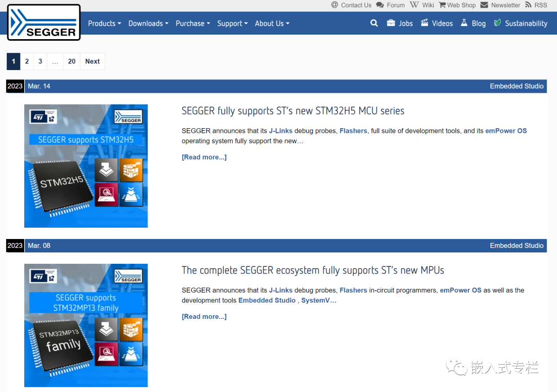
Task: Click the RSS feed icon
Action: pyautogui.click(x=528, y=5)
